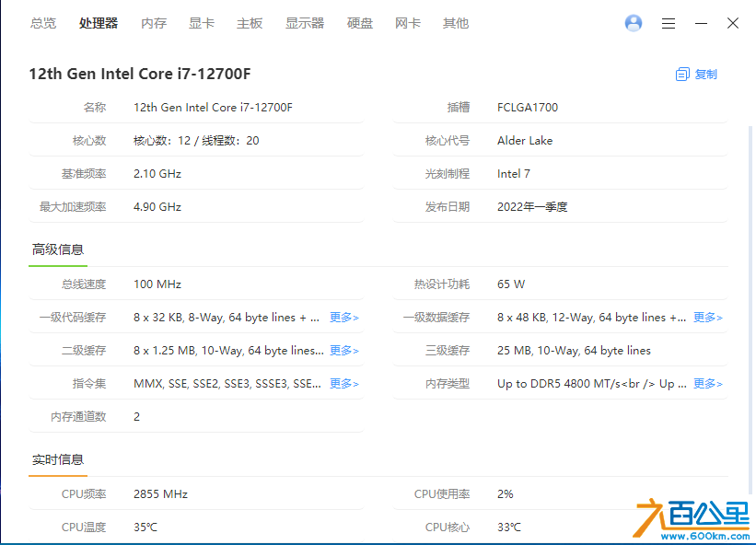Viewport: 756px width, 545px height.
Task: Open the 网卡 tab
Action: 407,23
